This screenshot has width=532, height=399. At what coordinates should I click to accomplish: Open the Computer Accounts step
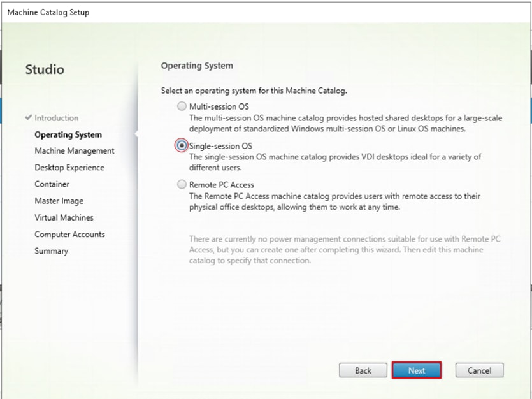[69, 234]
